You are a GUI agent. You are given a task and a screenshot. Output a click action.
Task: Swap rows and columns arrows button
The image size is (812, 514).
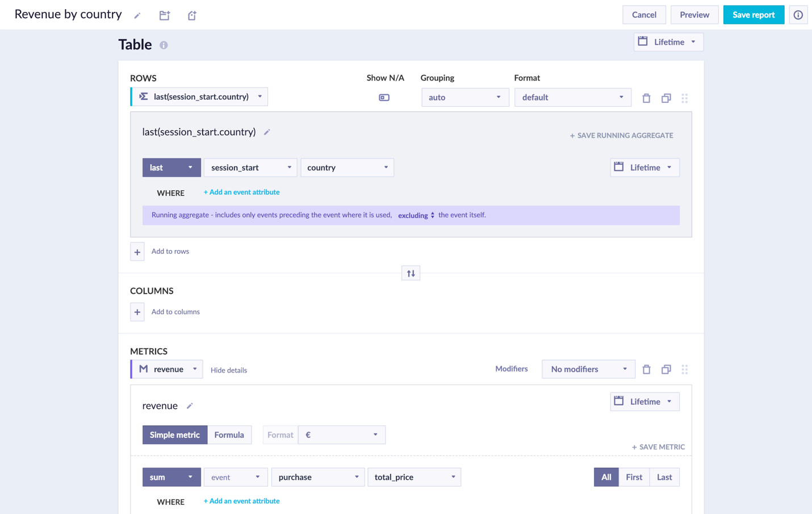(411, 273)
